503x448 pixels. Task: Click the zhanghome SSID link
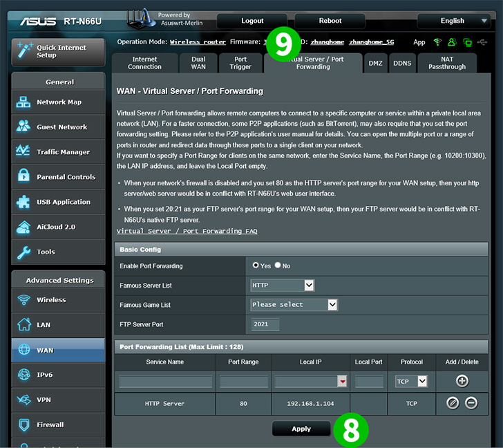(328, 42)
